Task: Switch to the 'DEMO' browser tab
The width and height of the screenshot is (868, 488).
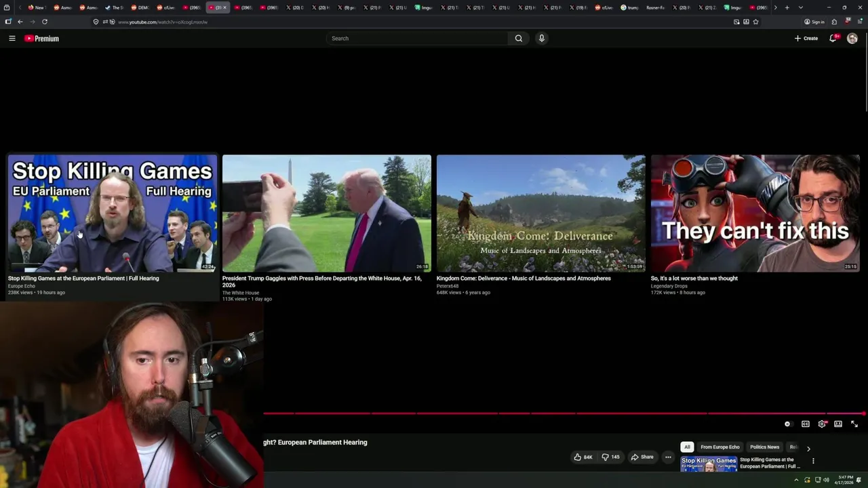Action: click(140, 7)
